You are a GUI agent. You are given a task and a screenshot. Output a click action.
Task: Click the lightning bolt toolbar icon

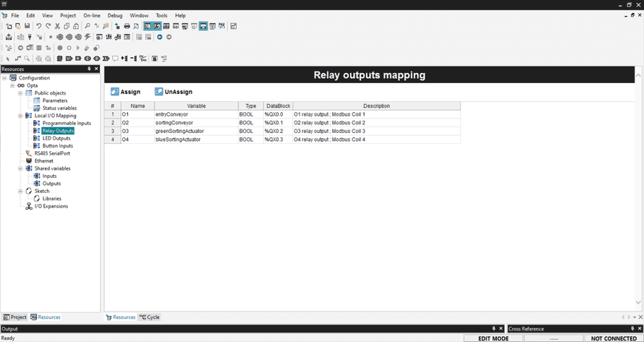pyautogui.click(x=88, y=37)
